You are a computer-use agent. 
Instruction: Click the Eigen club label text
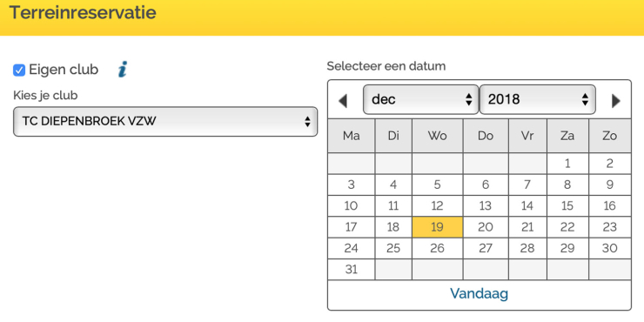64,70
